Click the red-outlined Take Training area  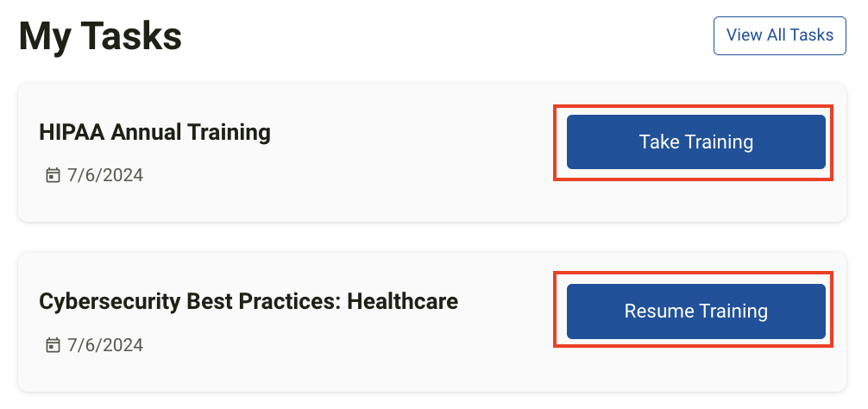tap(694, 142)
